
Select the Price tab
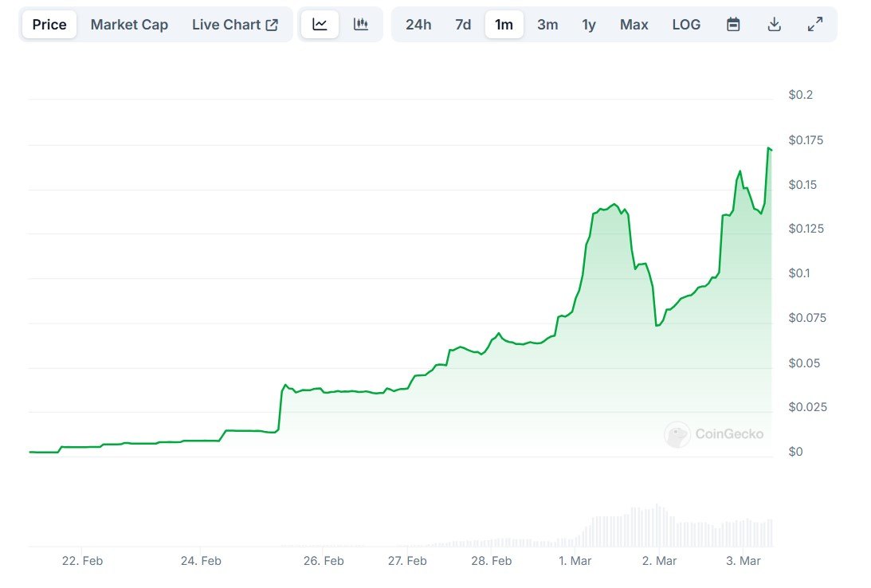(49, 25)
